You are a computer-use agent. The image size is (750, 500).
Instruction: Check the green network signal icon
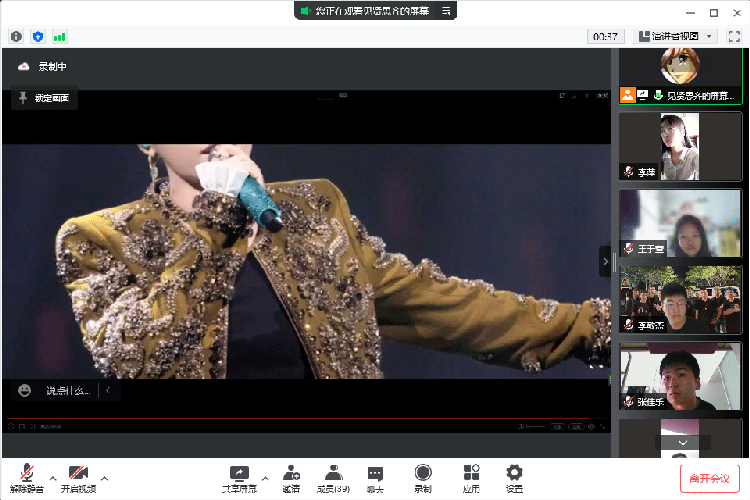pos(59,36)
